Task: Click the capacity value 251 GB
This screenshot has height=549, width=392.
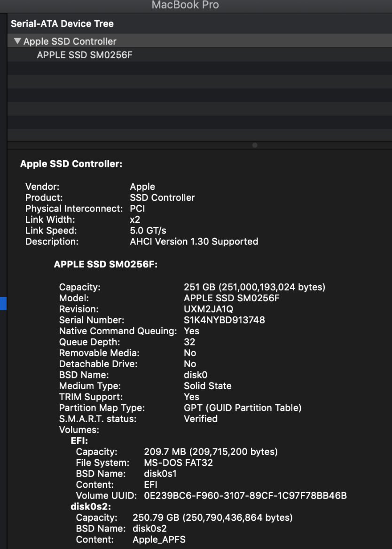Action: 254,287
